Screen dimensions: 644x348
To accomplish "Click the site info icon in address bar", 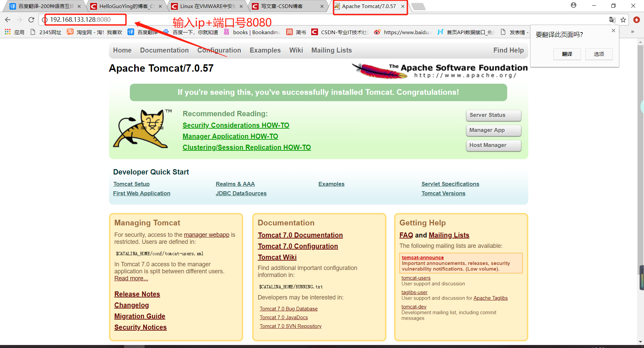I will [x=45, y=20].
